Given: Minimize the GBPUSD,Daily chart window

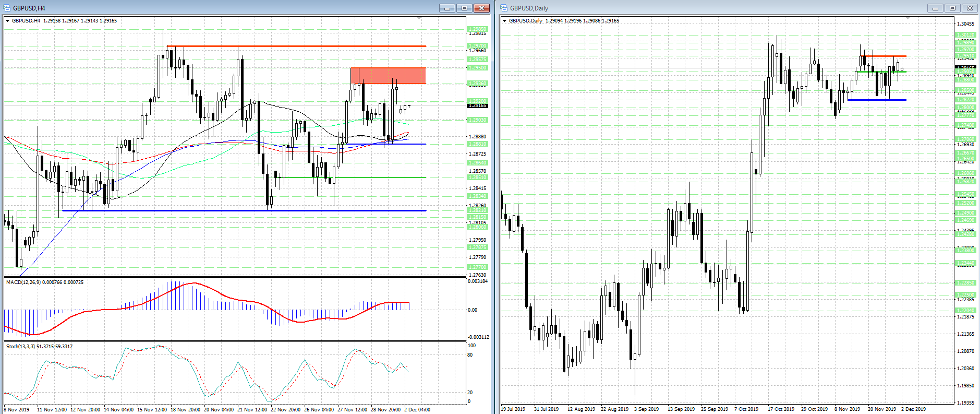Looking at the screenshot, I should tap(935, 8).
